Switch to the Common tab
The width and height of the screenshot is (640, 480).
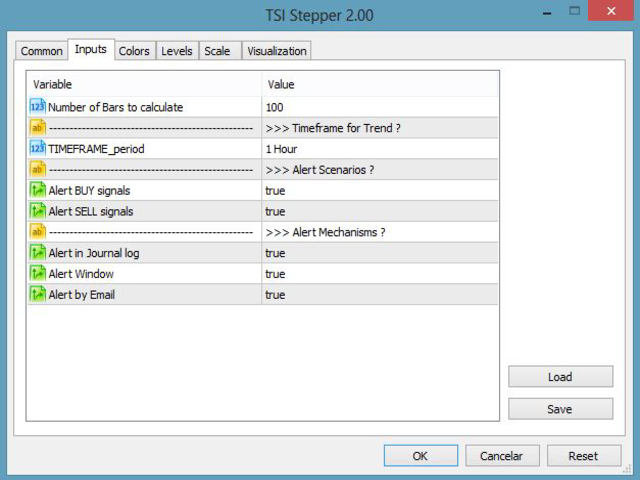pyautogui.click(x=42, y=51)
